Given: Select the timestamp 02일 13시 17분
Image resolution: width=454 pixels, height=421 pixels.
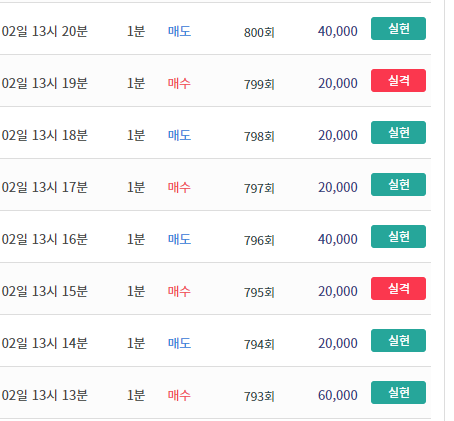Looking at the screenshot, I should click(45, 187).
